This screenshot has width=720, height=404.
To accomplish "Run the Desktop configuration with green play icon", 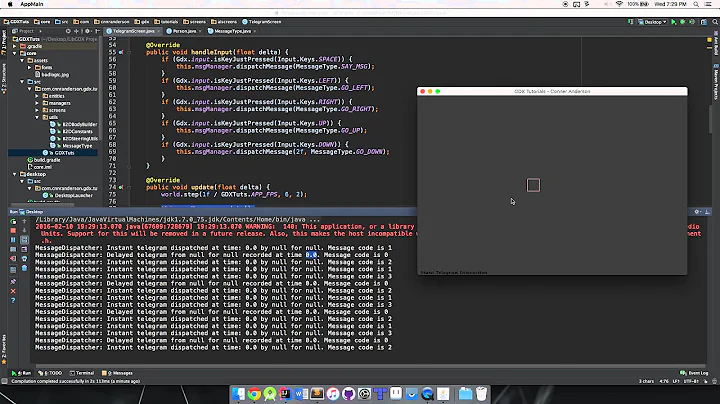I will coord(674,22).
